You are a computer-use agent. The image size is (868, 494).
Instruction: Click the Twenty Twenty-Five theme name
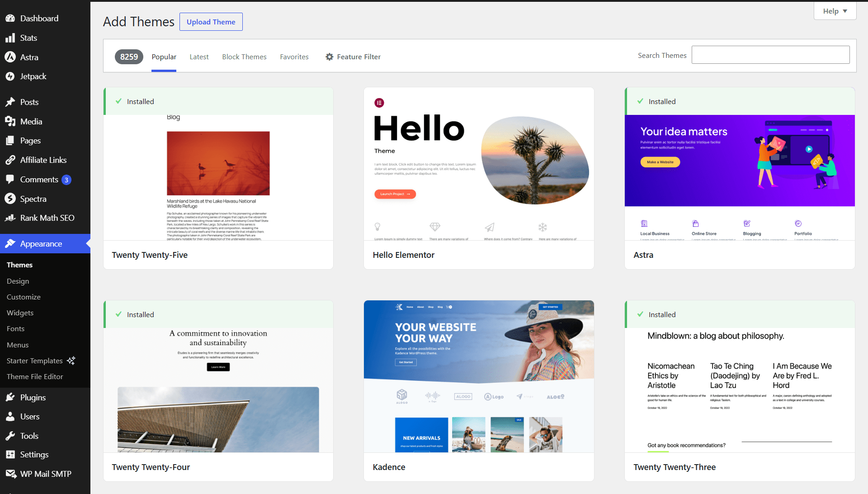pyautogui.click(x=150, y=255)
